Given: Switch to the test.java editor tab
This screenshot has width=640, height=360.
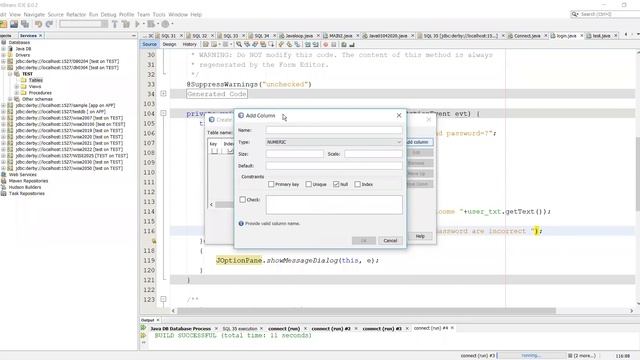Looking at the screenshot, I should [601, 36].
